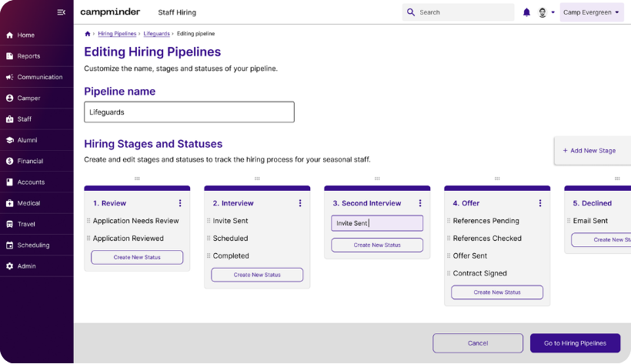
Task: Open the Offer stage three-dot menu
Action: tap(540, 203)
